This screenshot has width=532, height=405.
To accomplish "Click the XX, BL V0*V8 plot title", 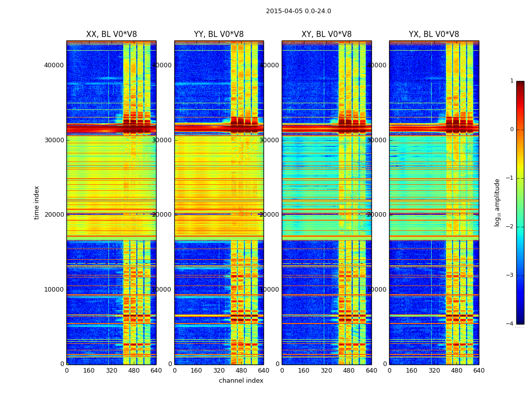I will click(111, 34).
